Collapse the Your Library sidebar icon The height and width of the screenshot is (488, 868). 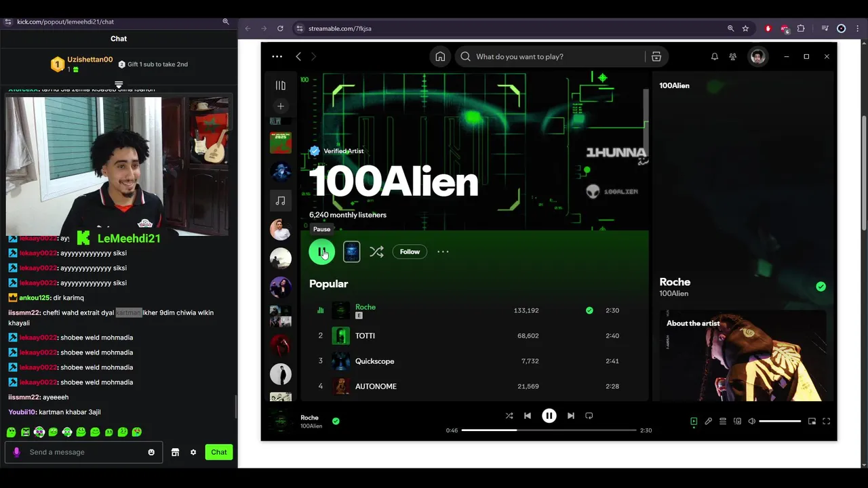point(280,85)
